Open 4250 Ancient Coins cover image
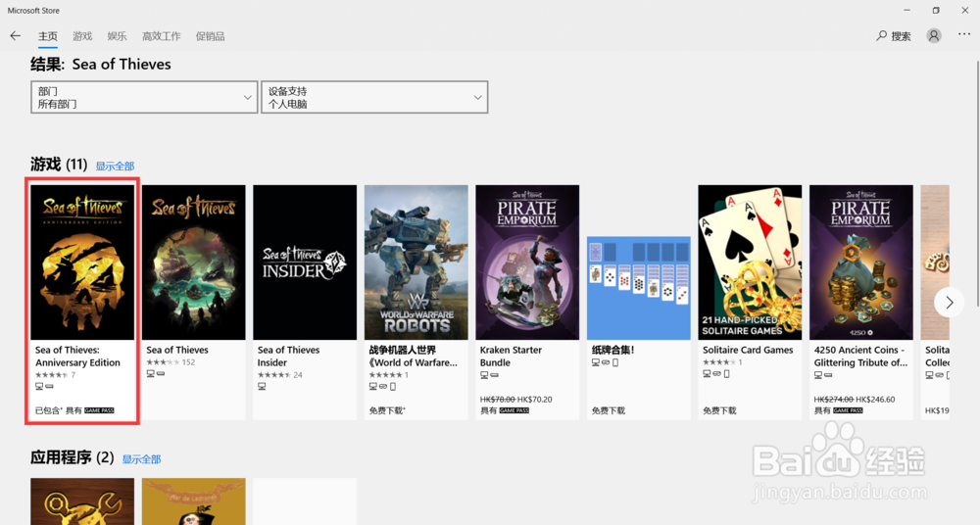This screenshot has width=980, height=525. point(861,262)
